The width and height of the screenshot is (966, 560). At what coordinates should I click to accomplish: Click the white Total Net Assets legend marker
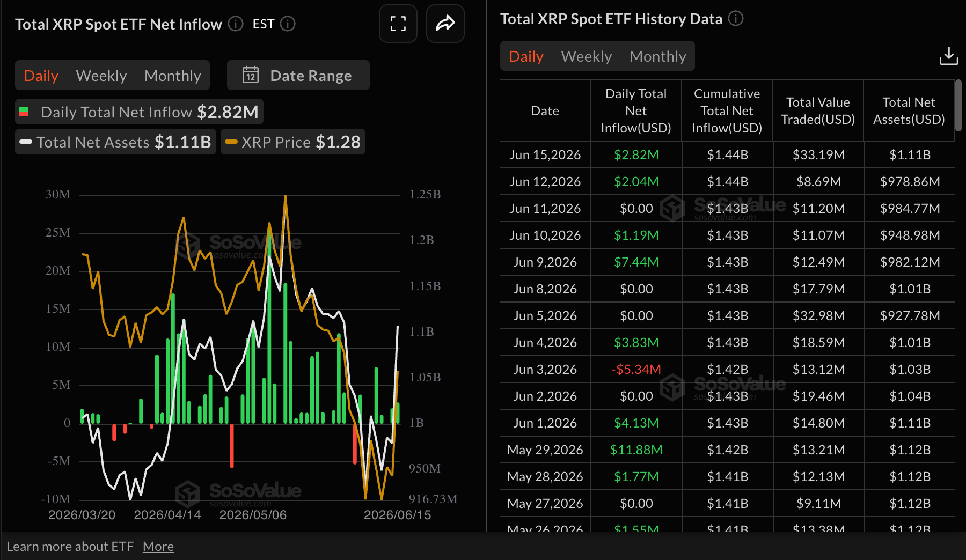26,142
